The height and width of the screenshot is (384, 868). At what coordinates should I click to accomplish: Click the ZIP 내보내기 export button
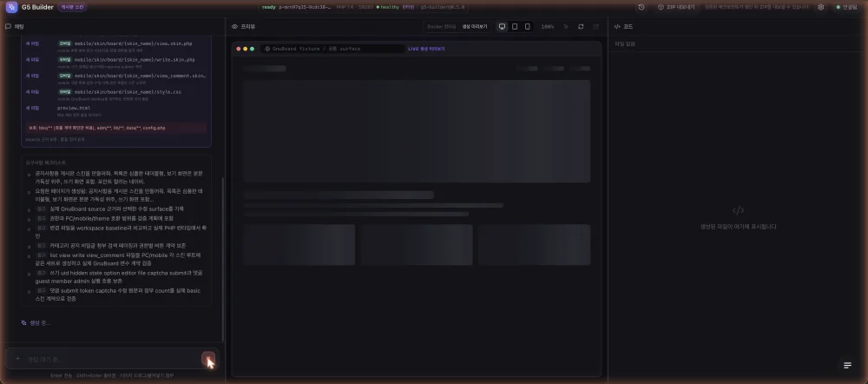click(676, 7)
